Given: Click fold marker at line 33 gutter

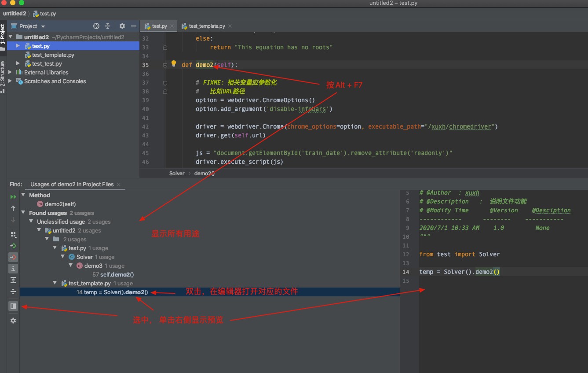Looking at the screenshot, I should (x=165, y=47).
